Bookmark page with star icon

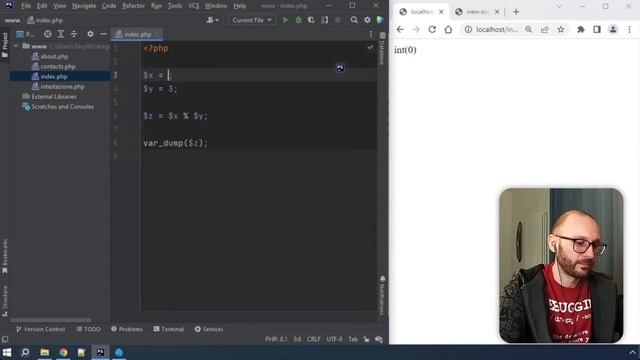[x=561, y=29]
